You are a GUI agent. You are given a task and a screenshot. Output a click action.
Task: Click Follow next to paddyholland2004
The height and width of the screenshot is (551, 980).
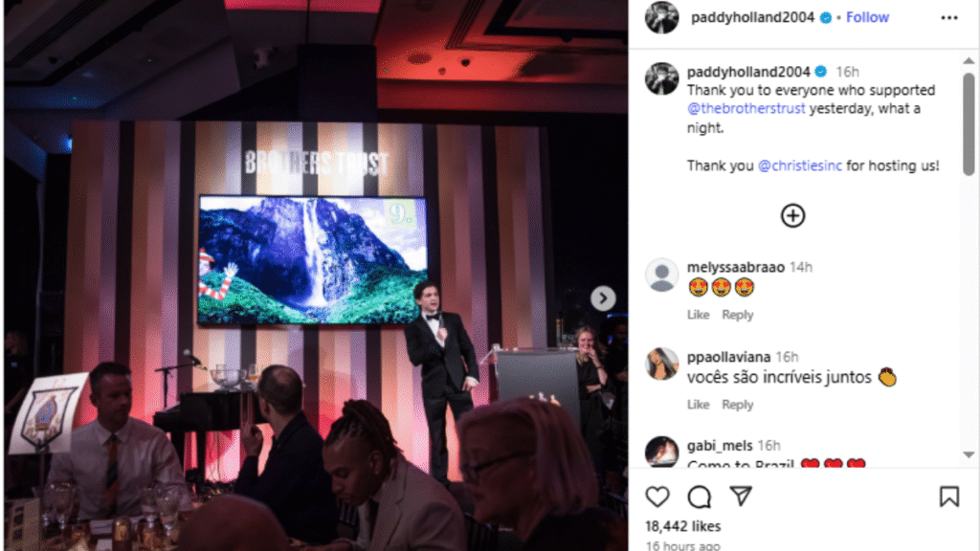click(867, 17)
